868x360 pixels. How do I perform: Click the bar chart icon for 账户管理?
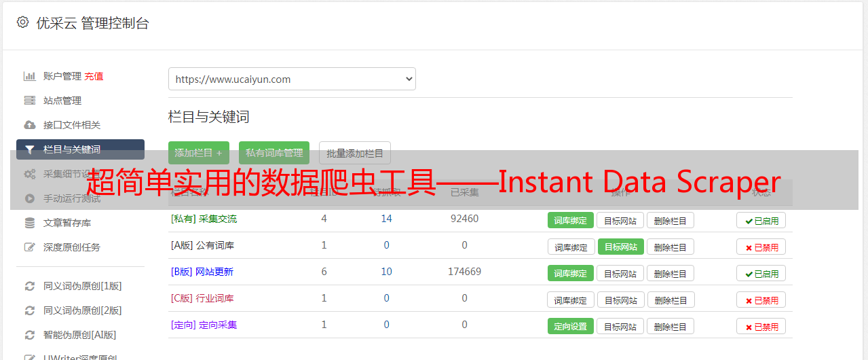click(x=29, y=76)
